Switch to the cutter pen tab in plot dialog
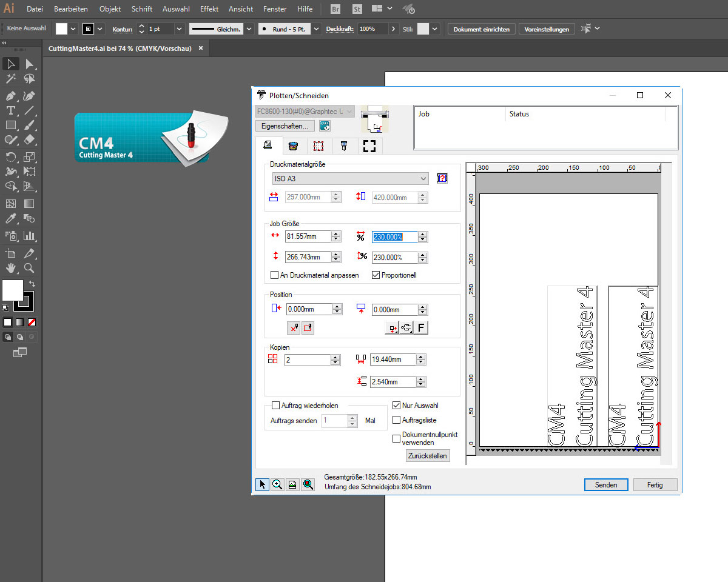The height and width of the screenshot is (582, 728). pyautogui.click(x=344, y=145)
